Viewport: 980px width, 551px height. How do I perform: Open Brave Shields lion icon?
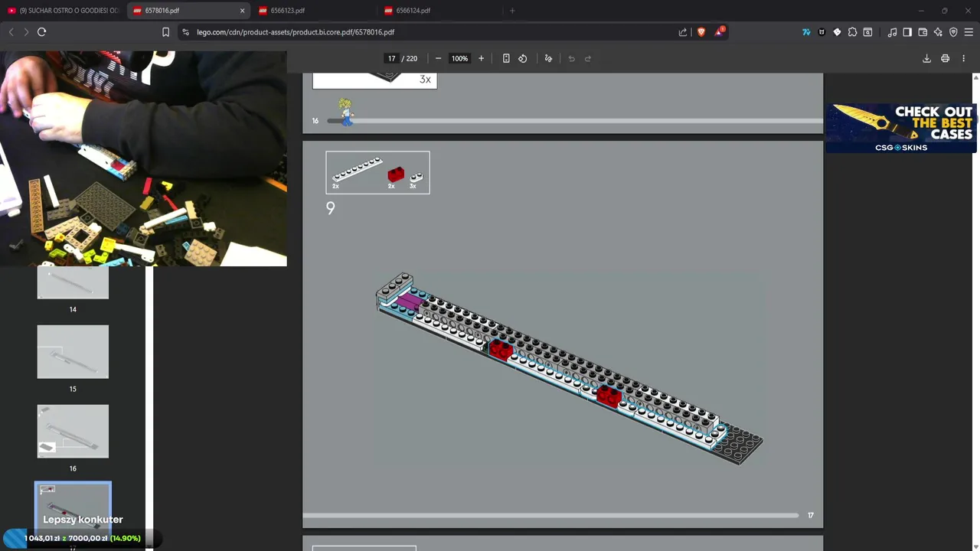(x=701, y=32)
